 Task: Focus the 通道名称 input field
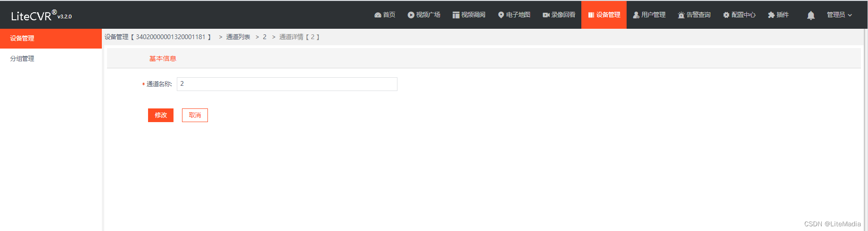[287, 84]
